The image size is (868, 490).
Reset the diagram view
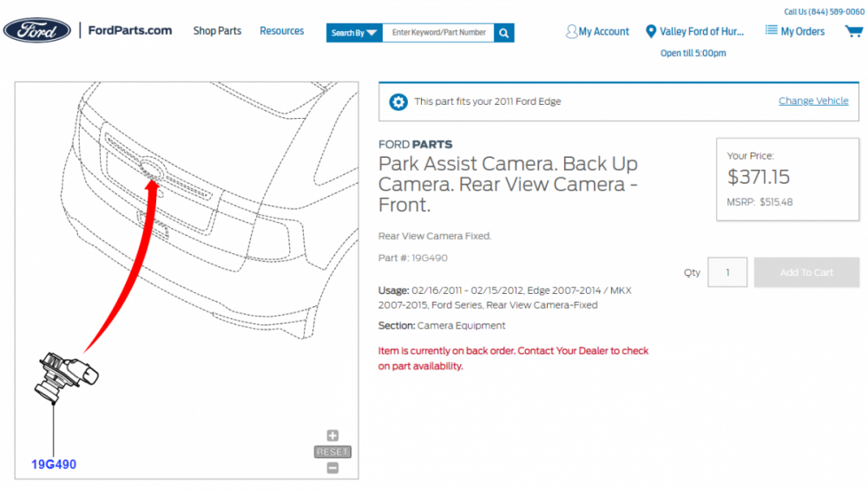pos(332,452)
